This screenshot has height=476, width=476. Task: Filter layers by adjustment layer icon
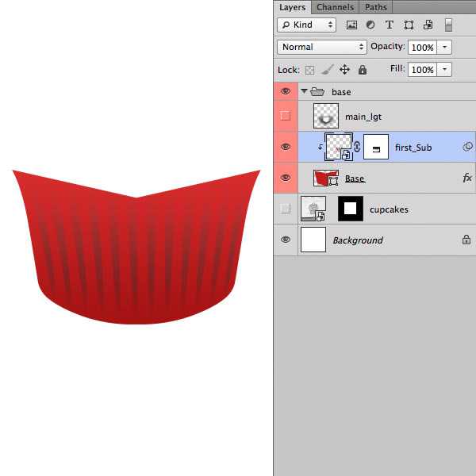[370, 25]
